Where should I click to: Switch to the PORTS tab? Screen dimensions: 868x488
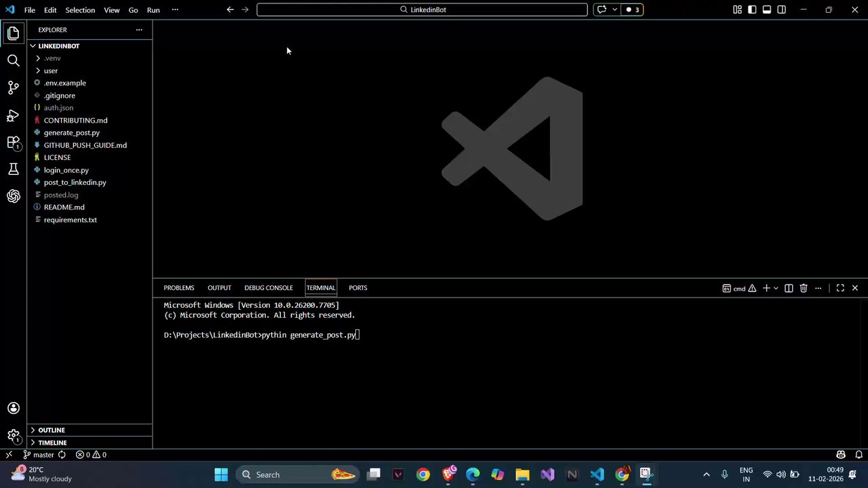358,288
